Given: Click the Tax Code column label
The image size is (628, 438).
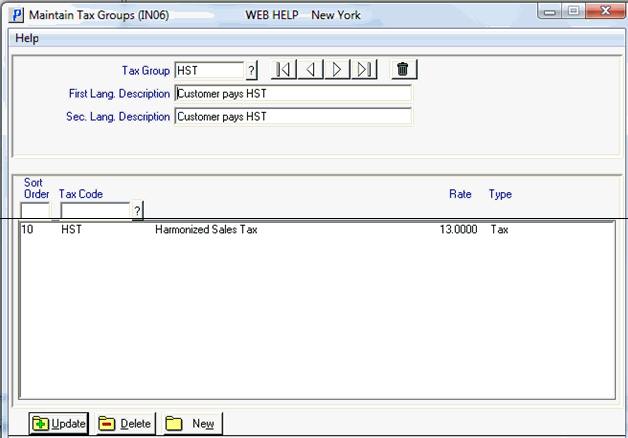Looking at the screenshot, I should (81, 194).
